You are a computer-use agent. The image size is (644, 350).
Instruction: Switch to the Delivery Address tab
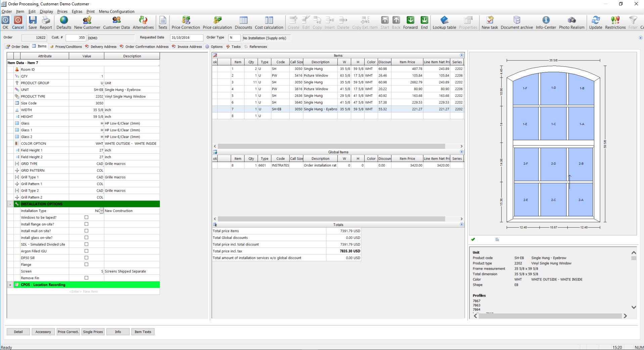coord(103,47)
